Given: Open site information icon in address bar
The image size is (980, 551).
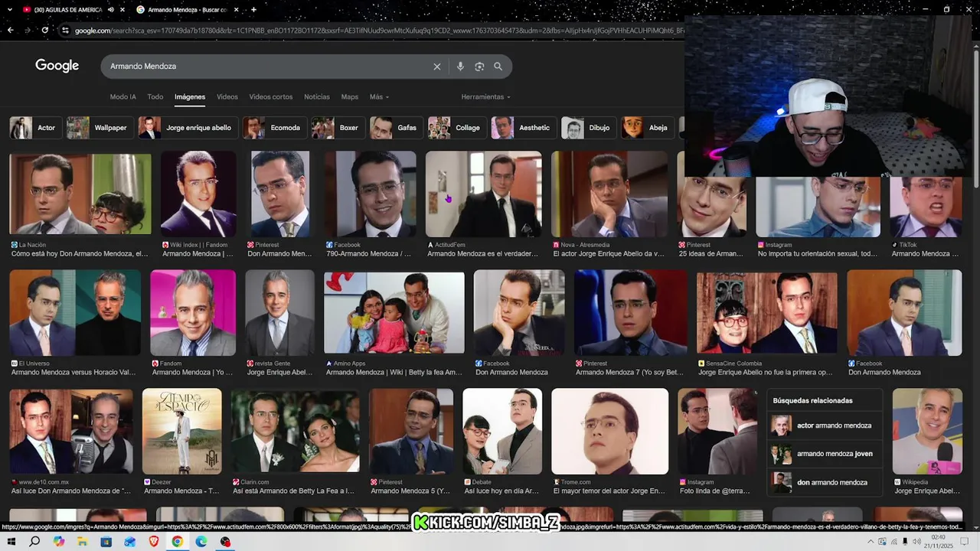Looking at the screenshot, I should pos(66,31).
